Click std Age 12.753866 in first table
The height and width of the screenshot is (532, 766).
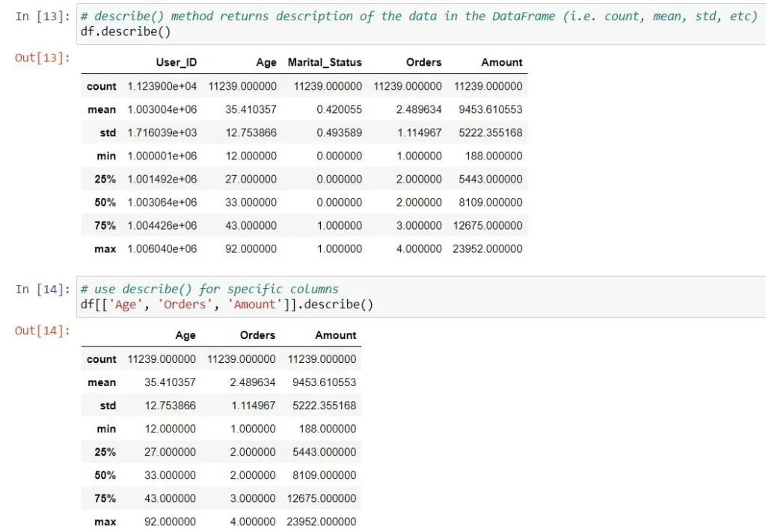point(251,133)
